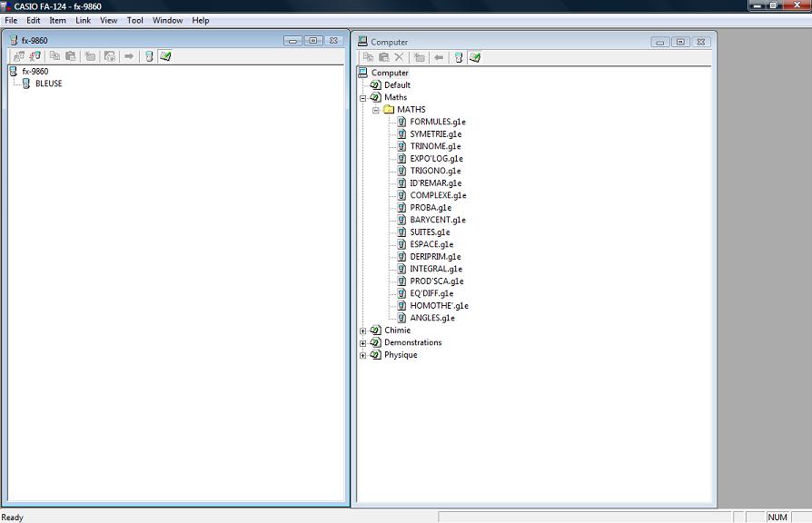The height and width of the screenshot is (523, 812).
Task: Click the Paste icon in Computer toolbar
Action: pyautogui.click(x=384, y=57)
